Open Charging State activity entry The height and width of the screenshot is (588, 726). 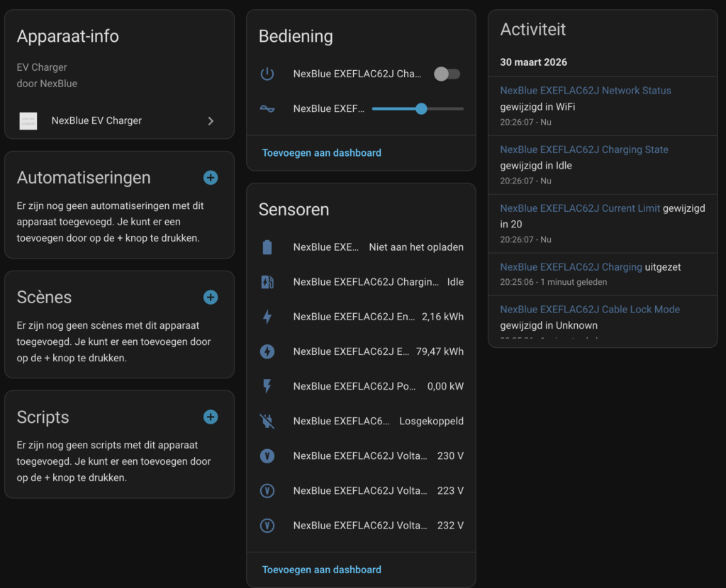click(583, 149)
